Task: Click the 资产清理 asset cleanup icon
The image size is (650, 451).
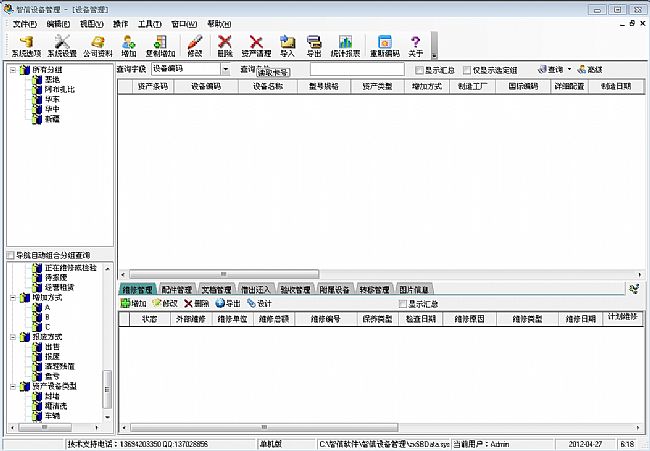Action: pos(256,45)
